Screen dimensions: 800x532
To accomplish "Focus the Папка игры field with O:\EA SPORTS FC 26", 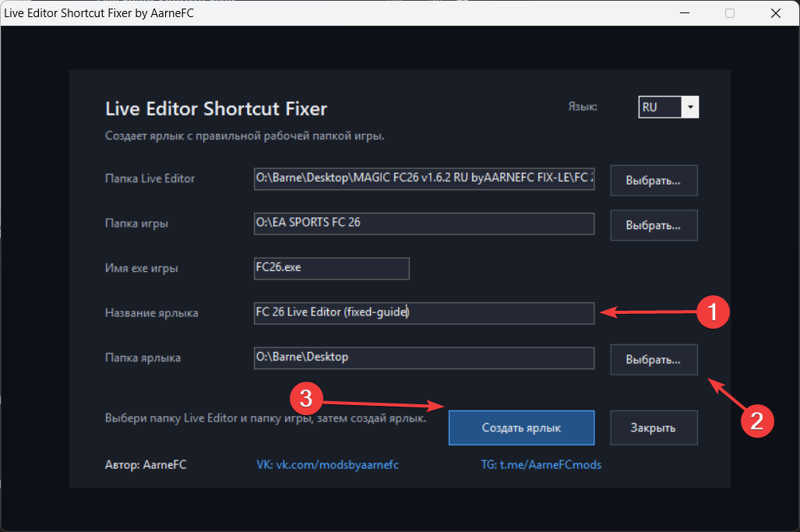I will pyautogui.click(x=424, y=224).
